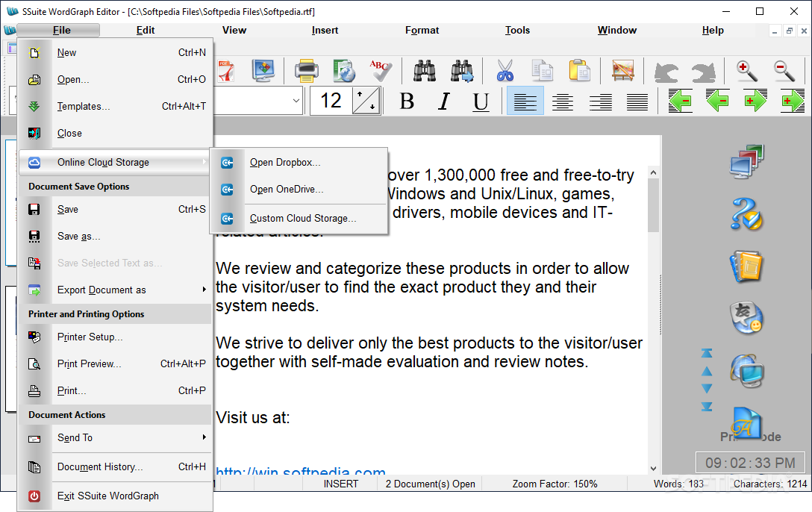
Task: Open Find with the binoculars icon
Action: (424, 71)
